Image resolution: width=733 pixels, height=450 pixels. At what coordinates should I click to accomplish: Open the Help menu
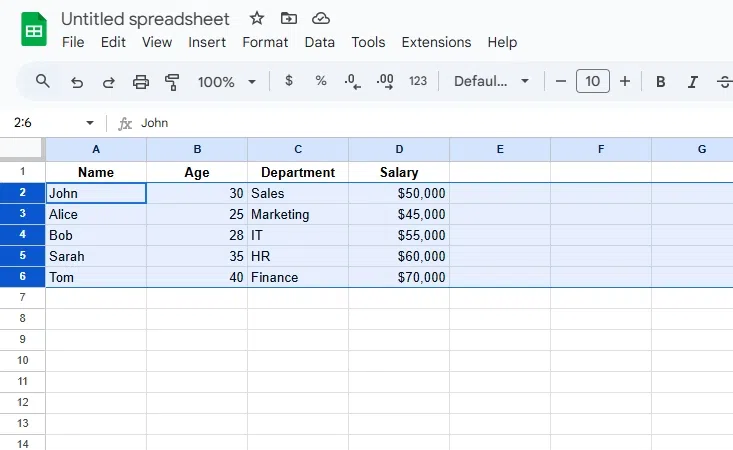(502, 42)
